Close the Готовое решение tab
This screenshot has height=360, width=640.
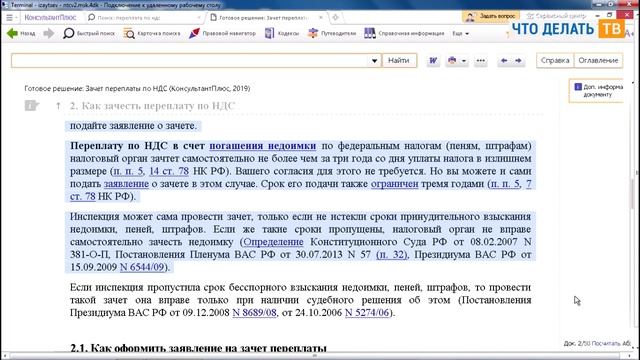point(321,18)
